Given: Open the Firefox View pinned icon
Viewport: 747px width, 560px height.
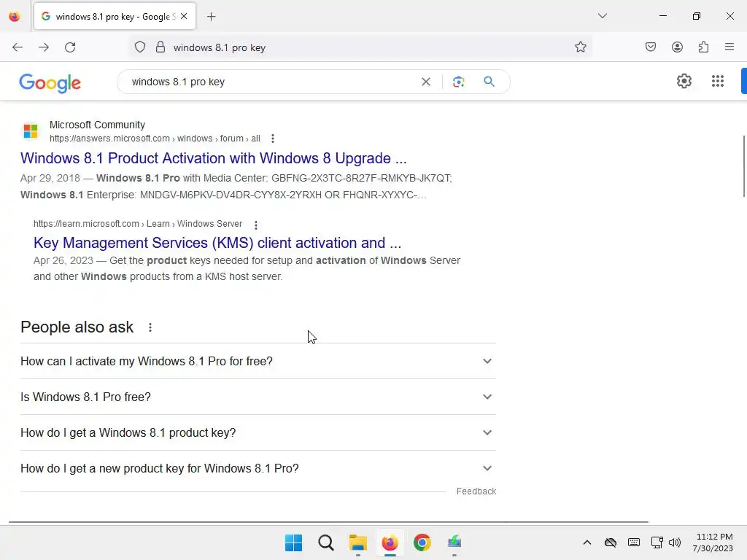Looking at the screenshot, I should pyautogui.click(x=15, y=17).
